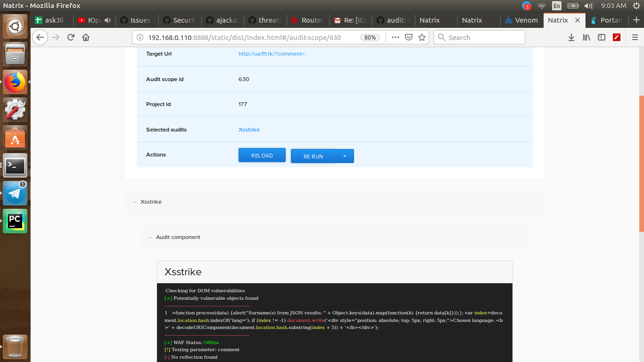Click the Pocket save icon
644x362 pixels.
[409, 37]
